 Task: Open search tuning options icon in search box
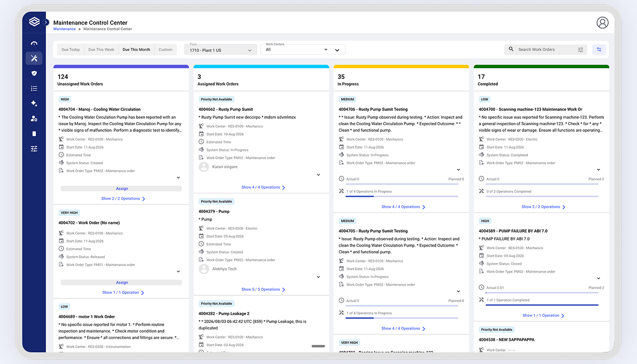click(x=581, y=50)
